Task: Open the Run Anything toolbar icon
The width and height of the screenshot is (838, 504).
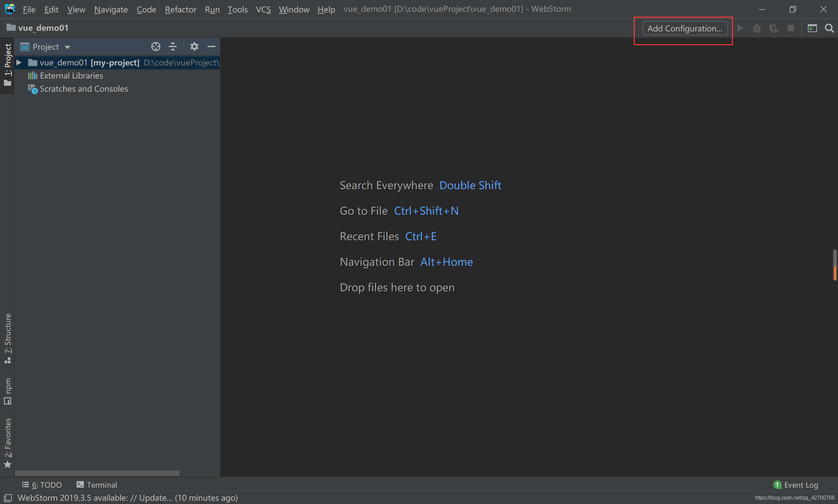Action: 812,28
